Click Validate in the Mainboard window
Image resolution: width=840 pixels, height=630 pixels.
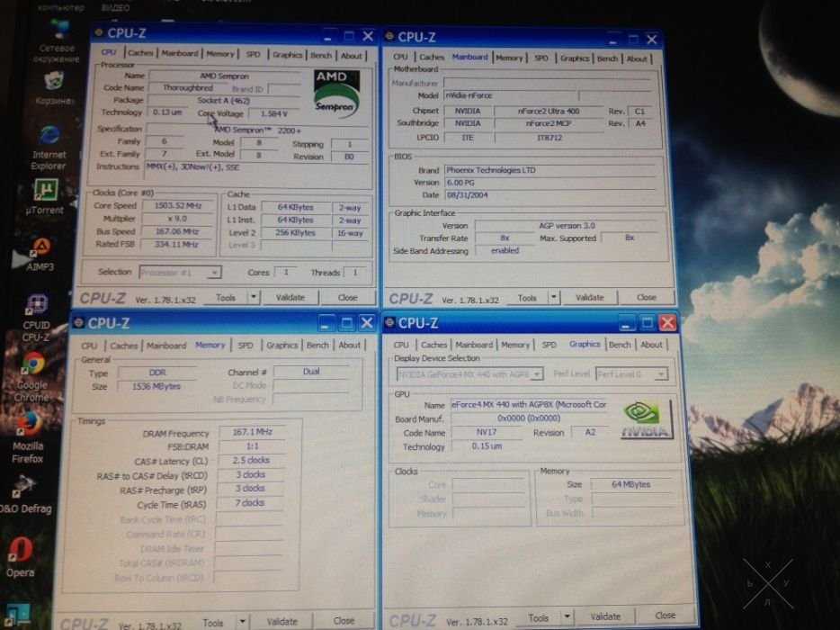[589, 297]
